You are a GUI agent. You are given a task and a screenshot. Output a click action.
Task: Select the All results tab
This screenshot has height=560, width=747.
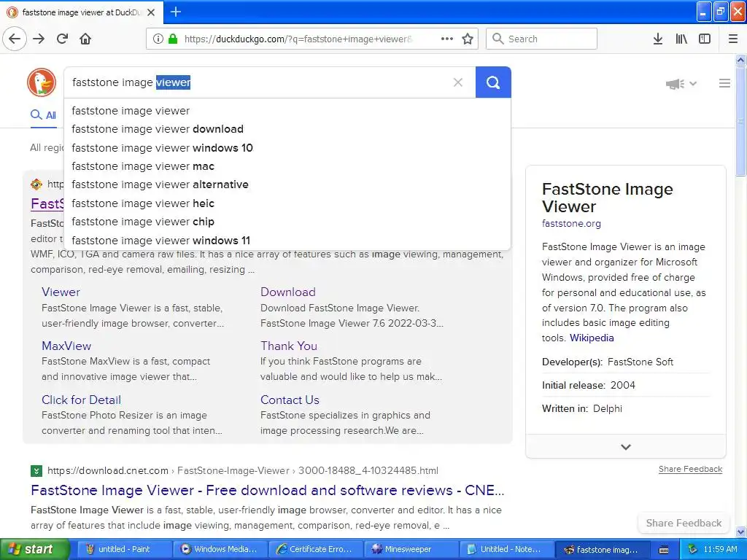coord(43,115)
